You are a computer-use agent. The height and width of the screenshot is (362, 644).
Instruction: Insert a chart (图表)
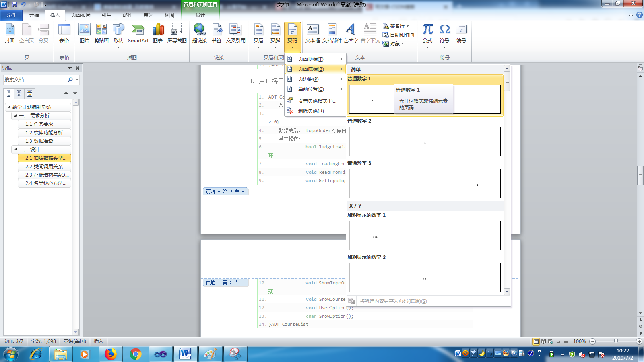click(x=158, y=34)
